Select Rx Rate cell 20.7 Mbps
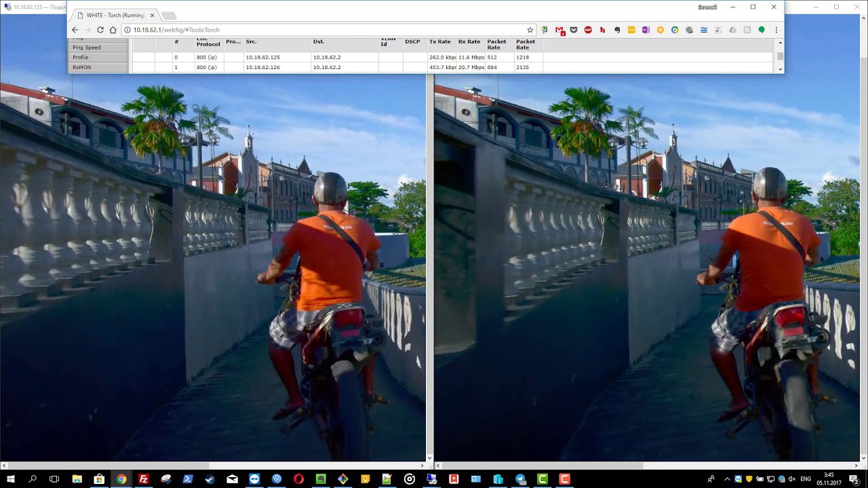Screen dimensions: 868x488 (471, 68)
